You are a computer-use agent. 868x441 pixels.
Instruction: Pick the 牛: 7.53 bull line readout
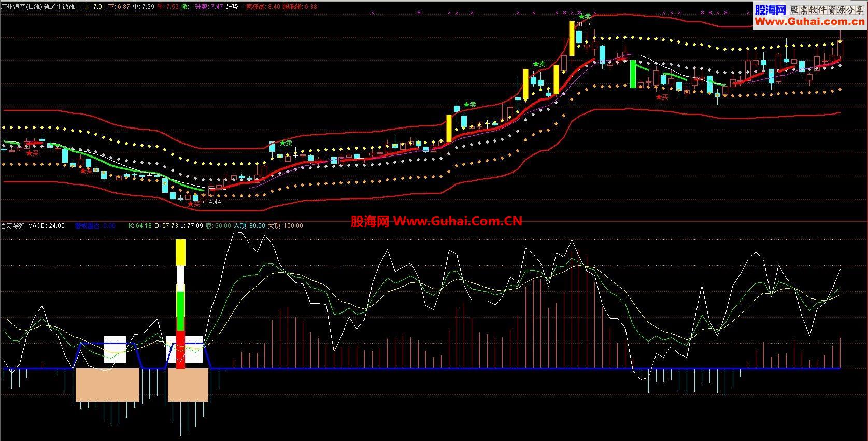pyautogui.click(x=168, y=7)
